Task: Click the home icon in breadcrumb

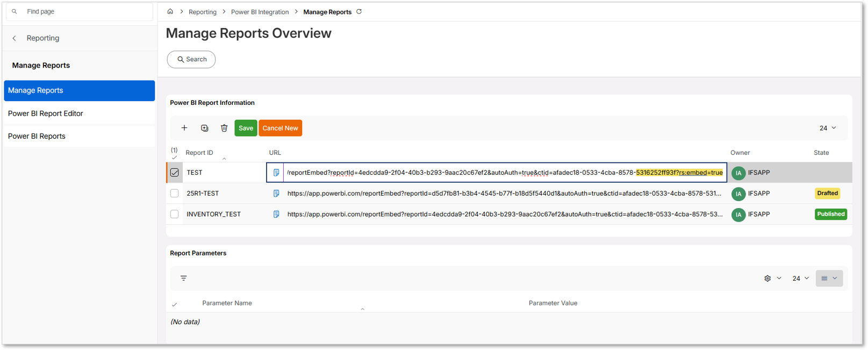Action: point(170,11)
